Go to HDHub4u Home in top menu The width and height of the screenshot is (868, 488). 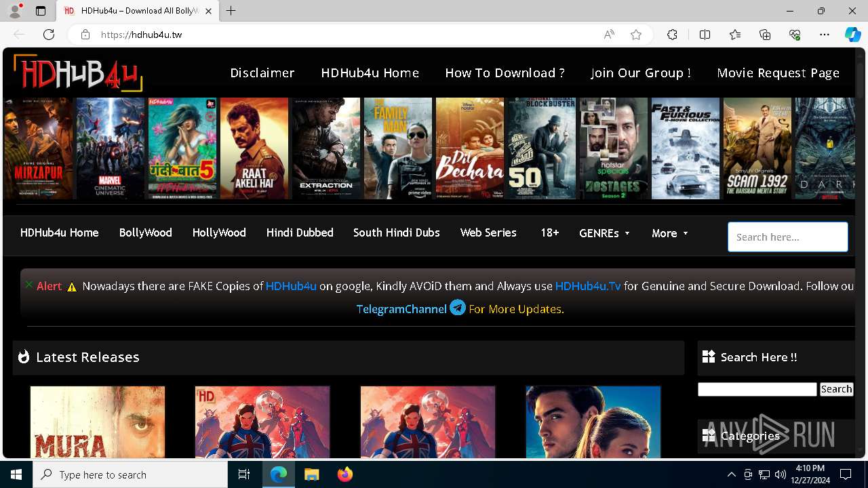coord(370,73)
